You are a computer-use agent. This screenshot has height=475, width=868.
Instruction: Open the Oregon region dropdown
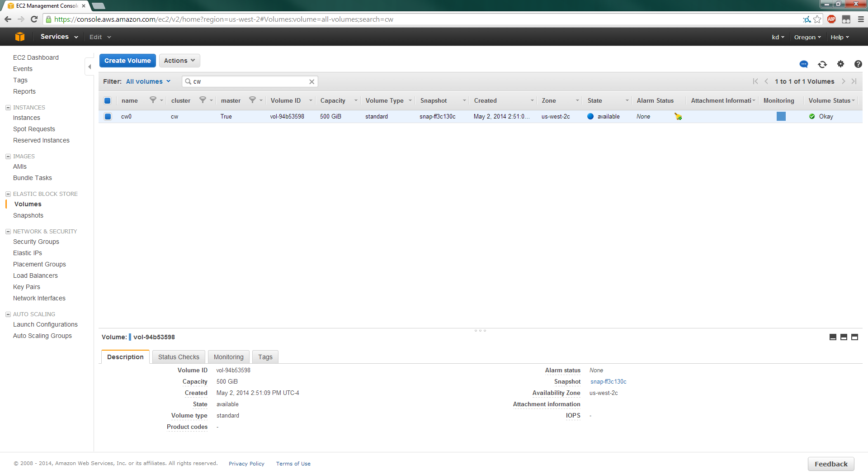click(807, 37)
